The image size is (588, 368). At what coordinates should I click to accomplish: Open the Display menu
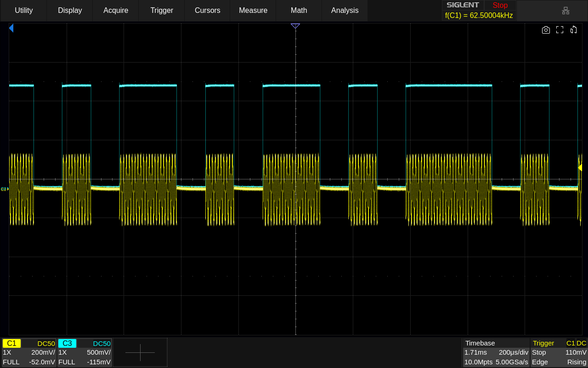click(x=70, y=10)
